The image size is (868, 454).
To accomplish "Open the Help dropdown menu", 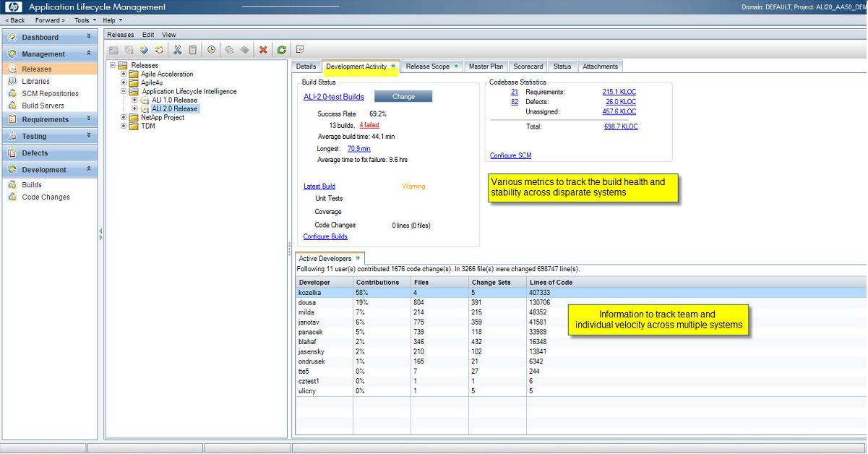I will [x=111, y=20].
